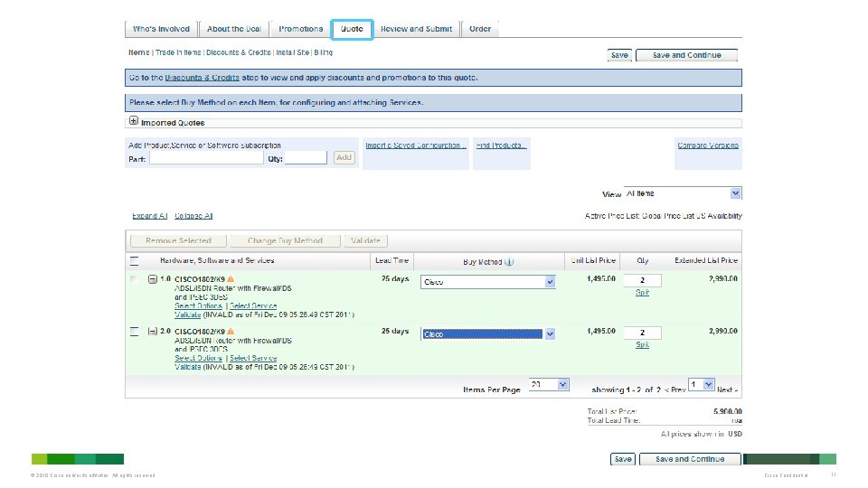
Task: Click the Remove Selected button
Action: (x=178, y=240)
